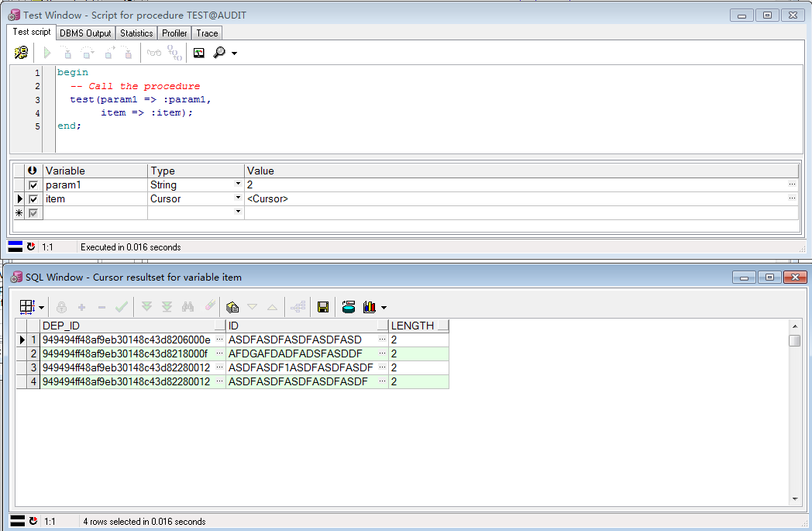The image size is (812, 531).
Task: Click the query by example icon
Action: click(231, 307)
